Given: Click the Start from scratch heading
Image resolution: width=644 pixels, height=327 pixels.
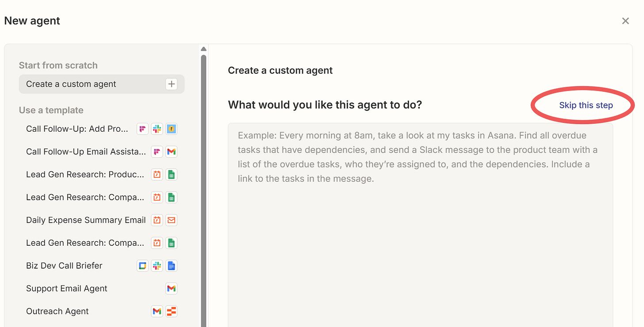Looking at the screenshot, I should point(58,65).
